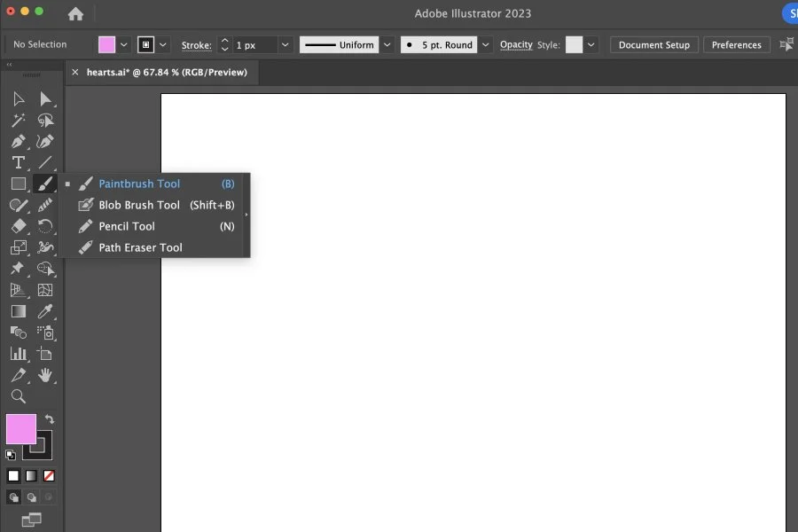Image resolution: width=798 pixels, height=532 pixels.
Task: Select the Curvature tool
Action: tap(45, 141)
